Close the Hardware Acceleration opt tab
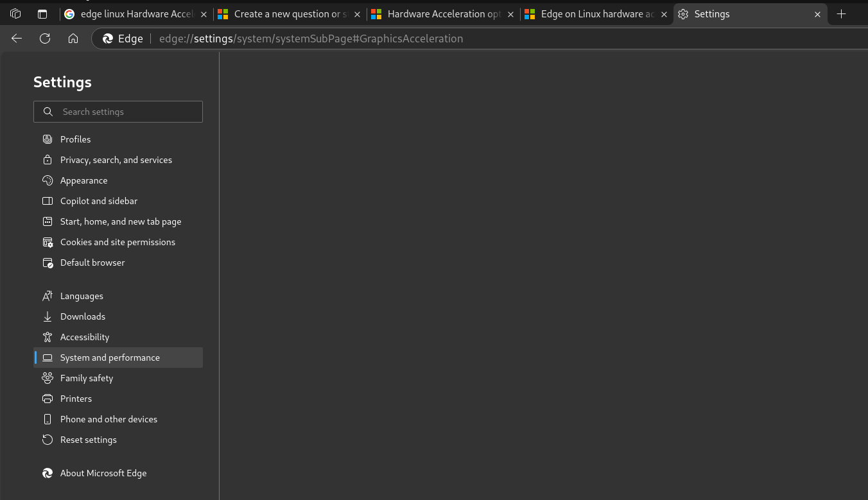This screenshot has height=500, width=868. pos(511,14)
